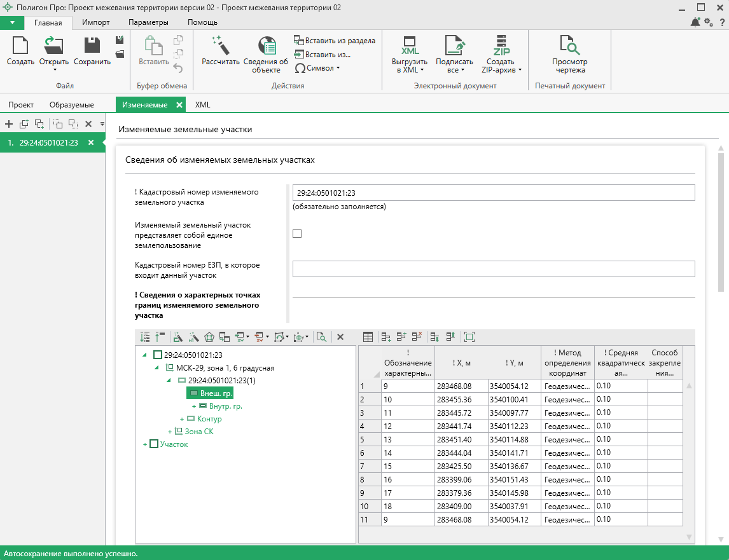Open the Импорт ribbon tab
The height and width of the screenshot is (560, 729).
(96, 22)
